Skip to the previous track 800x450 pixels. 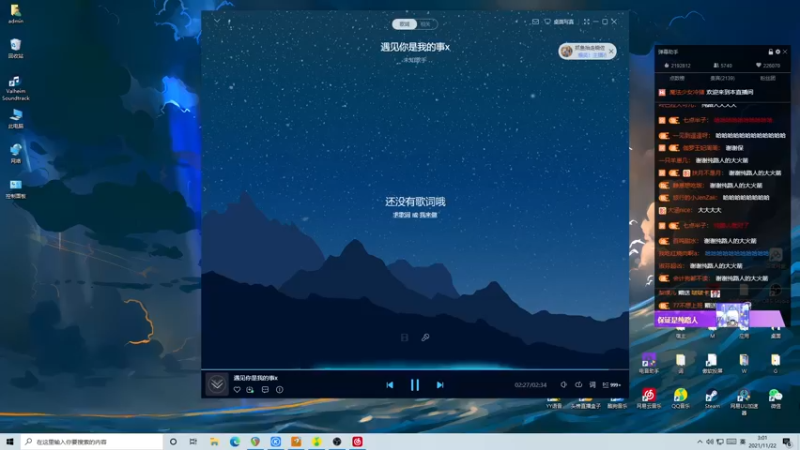tap(390, 385)
